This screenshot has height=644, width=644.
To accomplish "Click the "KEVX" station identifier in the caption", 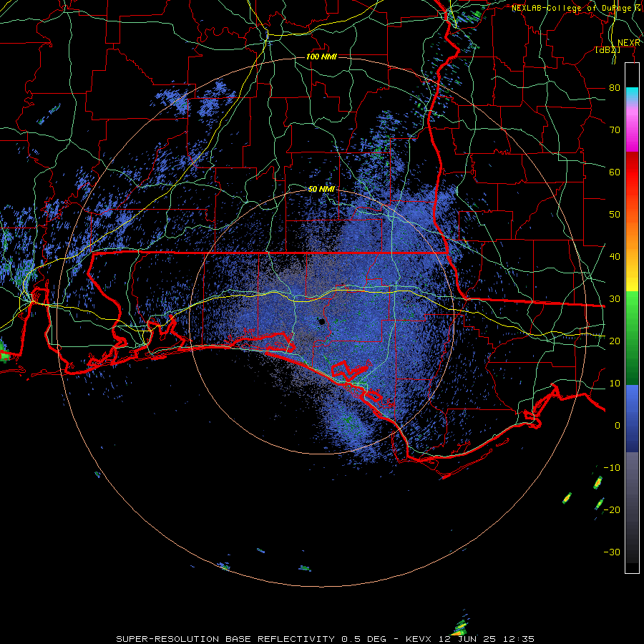I will click(x=419, y=639).
